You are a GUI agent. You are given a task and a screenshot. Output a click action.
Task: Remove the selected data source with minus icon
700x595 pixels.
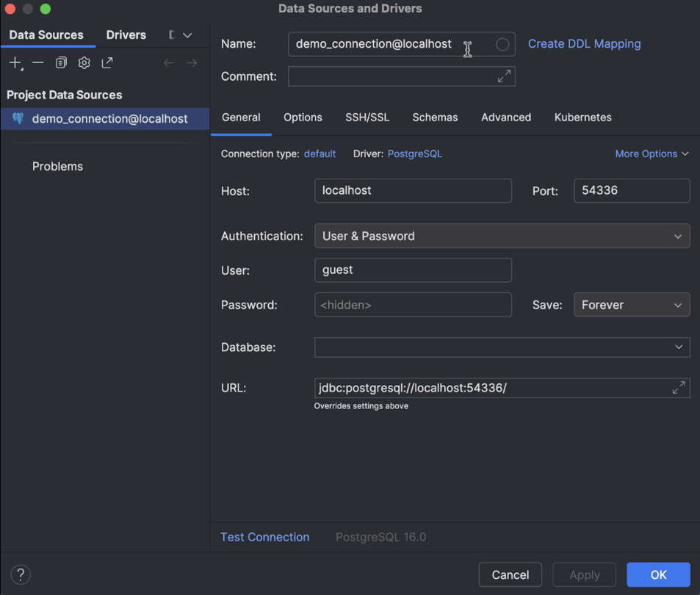[x=38, y=63]
